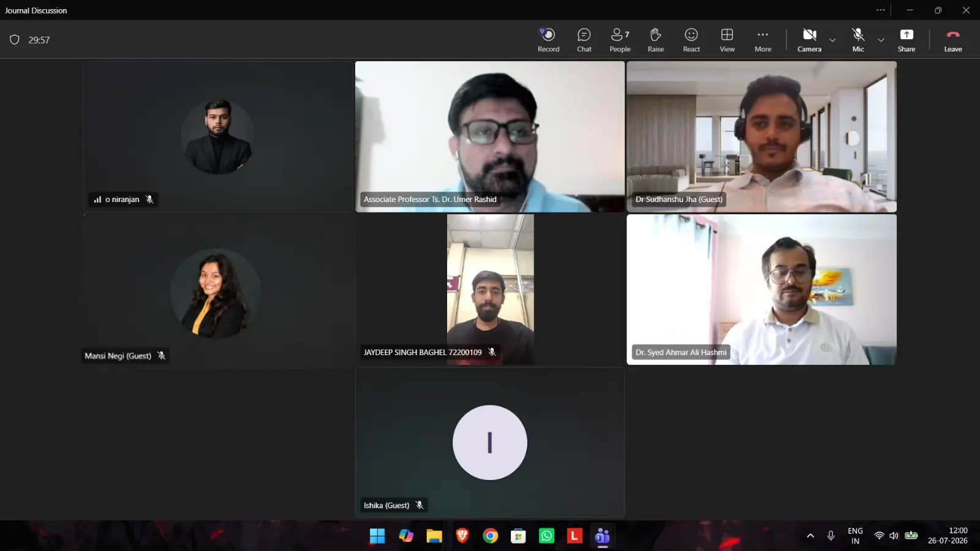Open Copilot from the taskbar
The height and width of the screenshot is (551, 980).
[x=406, y=536]
